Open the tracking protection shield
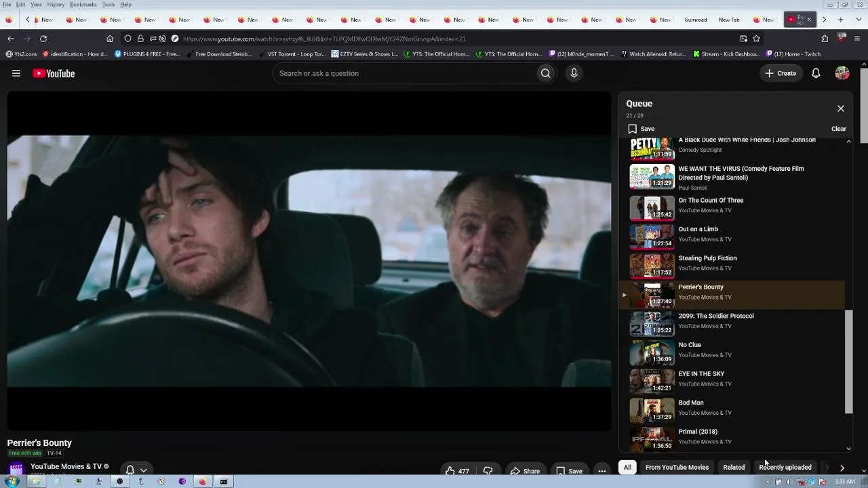The image size is (868, 488). point(128,39)
